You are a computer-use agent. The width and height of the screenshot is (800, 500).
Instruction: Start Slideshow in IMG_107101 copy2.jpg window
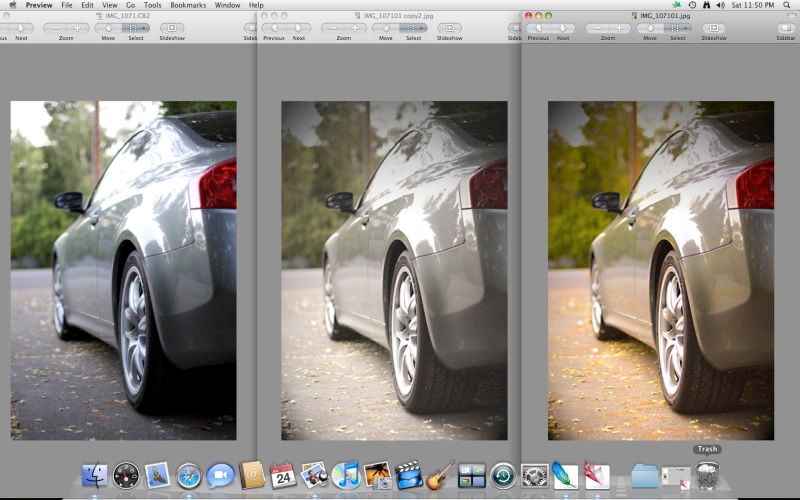pos(449,28)
